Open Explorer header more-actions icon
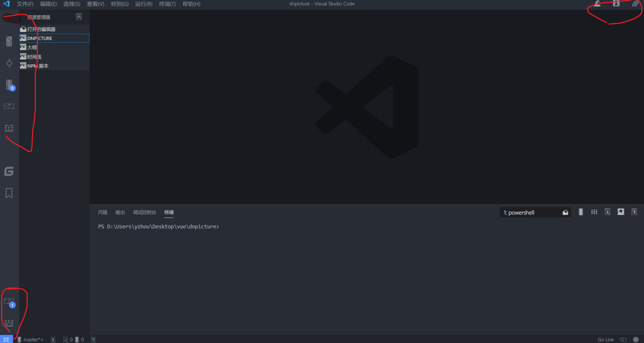 (x=79, y=17)
